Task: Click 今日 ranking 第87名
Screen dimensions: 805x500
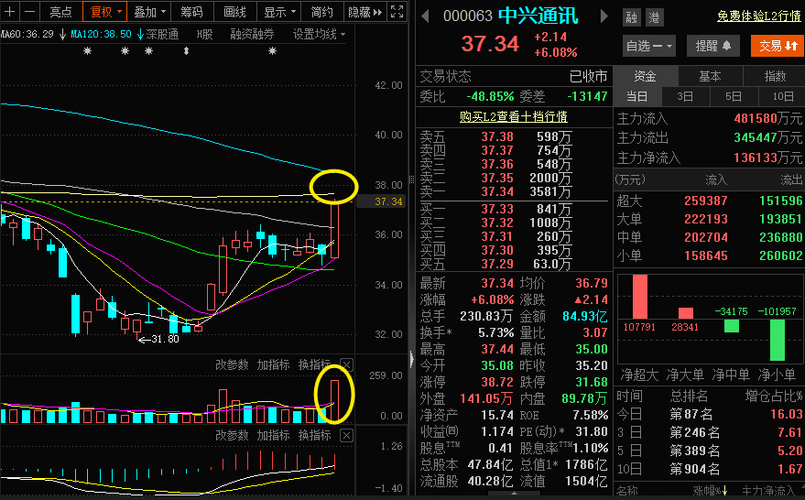Action: pyautogui.click(x=691, y=414)
